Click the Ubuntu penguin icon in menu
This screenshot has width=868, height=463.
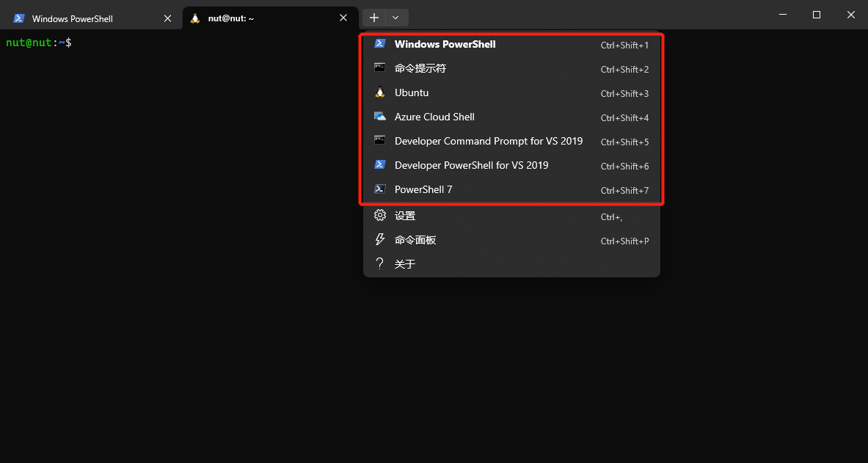point(380,92)
